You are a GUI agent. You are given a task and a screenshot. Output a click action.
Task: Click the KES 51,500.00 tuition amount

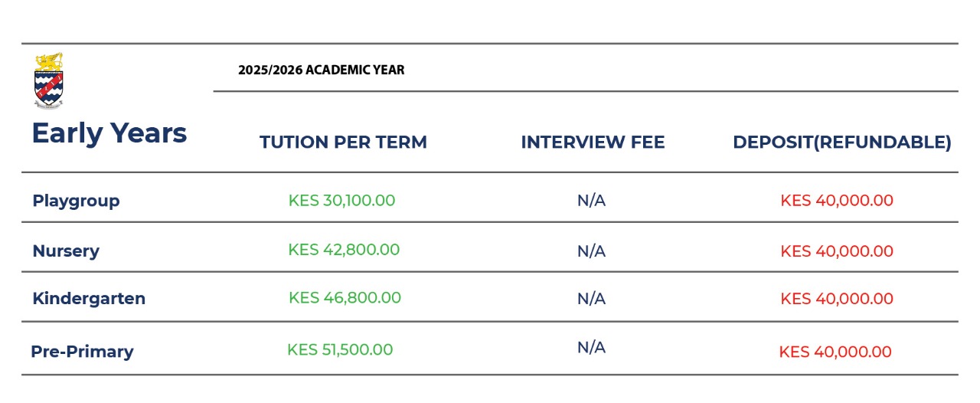340,350
